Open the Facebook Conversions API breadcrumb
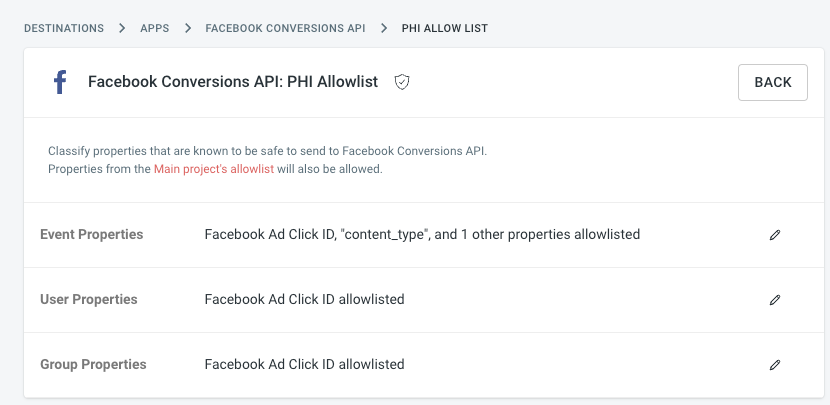This screenshot has height=405, width=830. click(285, 28)
